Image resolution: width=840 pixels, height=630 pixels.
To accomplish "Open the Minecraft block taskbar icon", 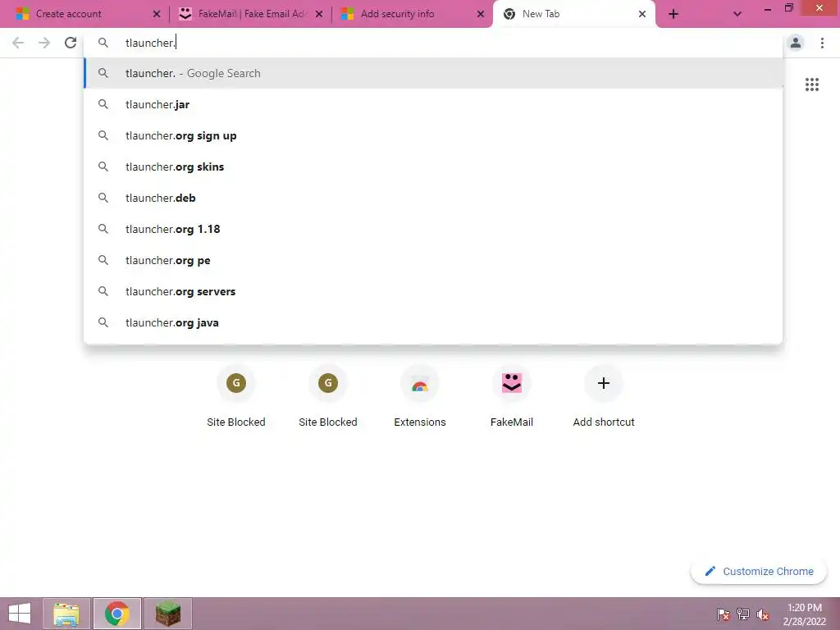I will pos(167,614).
